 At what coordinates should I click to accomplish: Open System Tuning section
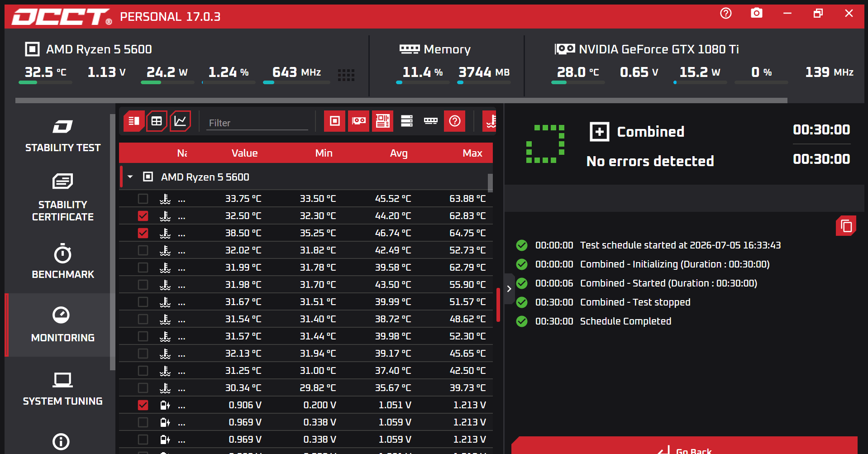click(63, 388)
